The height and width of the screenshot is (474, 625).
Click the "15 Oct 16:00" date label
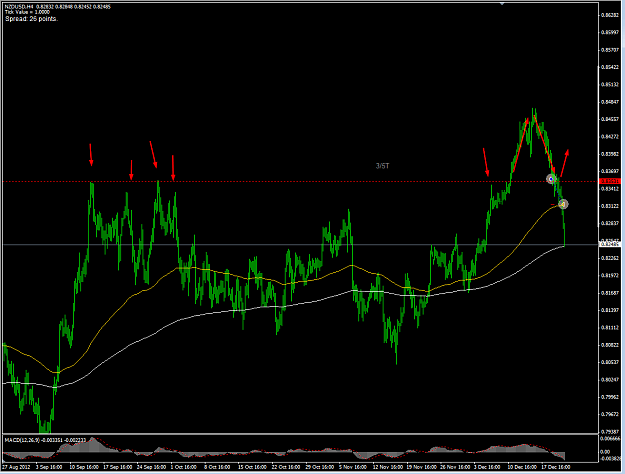click(253, 466)
